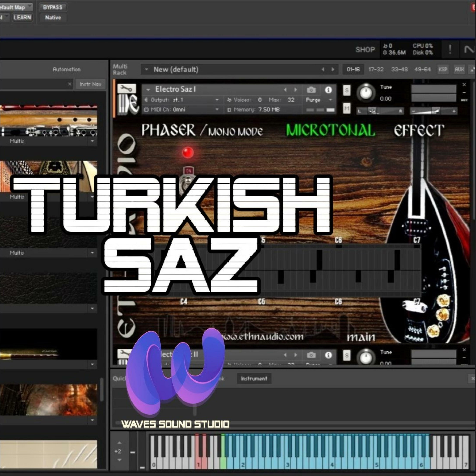
Task: Click the BYPASS button
Action: point(53,7)
